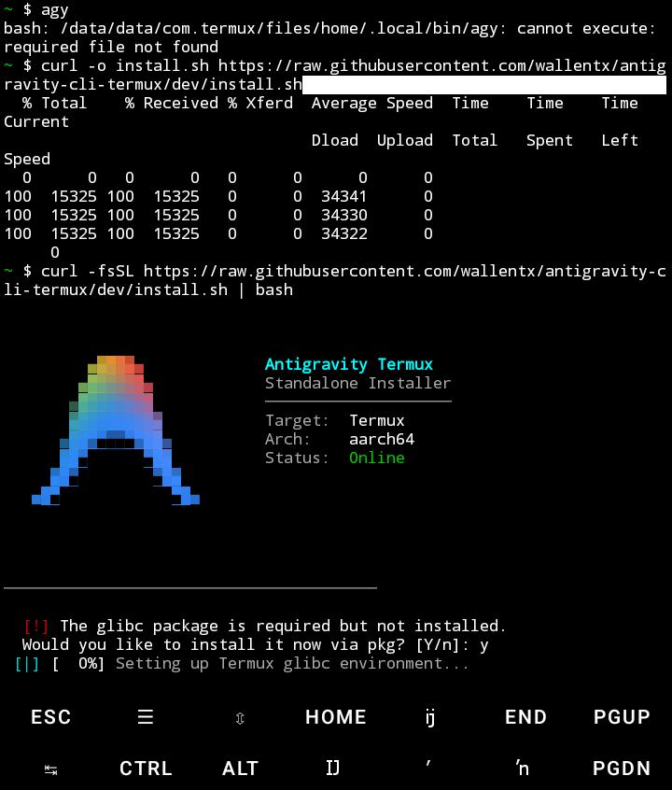This screenshot has width=672, height=790.
Task: Select the 'Target:' label
Action: pos(297,421)
